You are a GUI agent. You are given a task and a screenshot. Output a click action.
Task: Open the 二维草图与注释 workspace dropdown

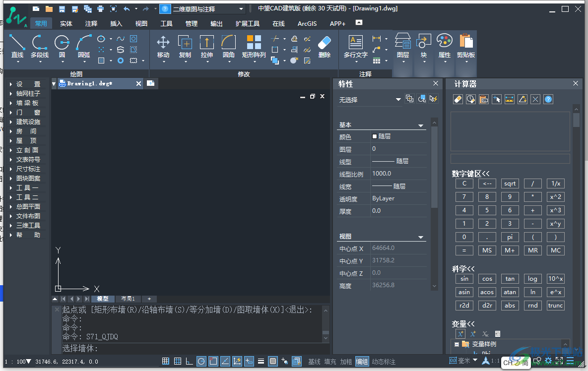[208, 9]
